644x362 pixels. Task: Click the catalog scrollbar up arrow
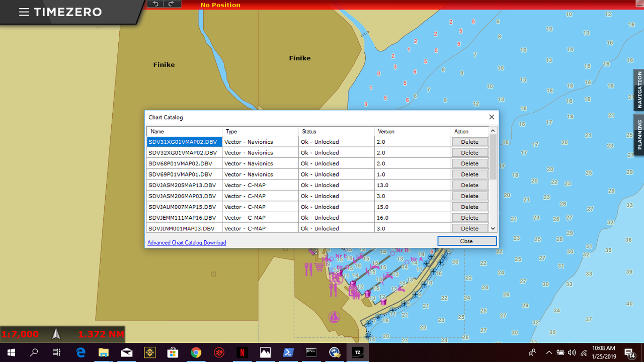tap(493, 131)
